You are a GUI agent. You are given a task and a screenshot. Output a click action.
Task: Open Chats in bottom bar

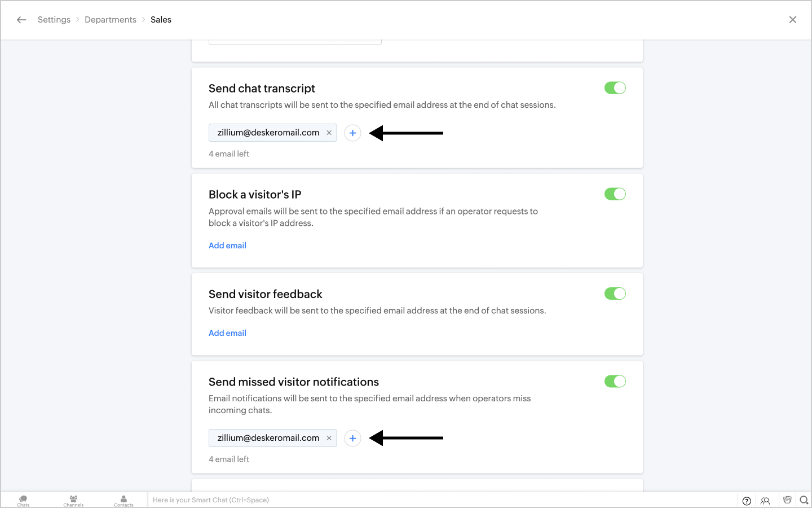tap(23, 500)
